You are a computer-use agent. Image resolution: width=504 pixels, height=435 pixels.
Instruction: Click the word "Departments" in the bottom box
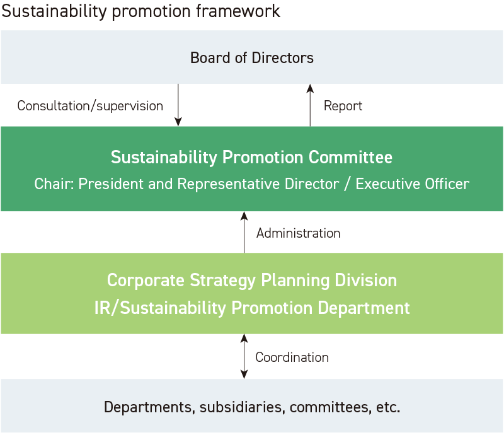pos(147,407)
